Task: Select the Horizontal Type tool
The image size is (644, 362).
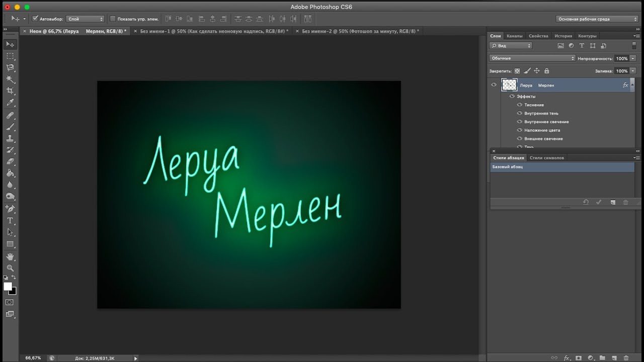Action: [x=10, y=220]
